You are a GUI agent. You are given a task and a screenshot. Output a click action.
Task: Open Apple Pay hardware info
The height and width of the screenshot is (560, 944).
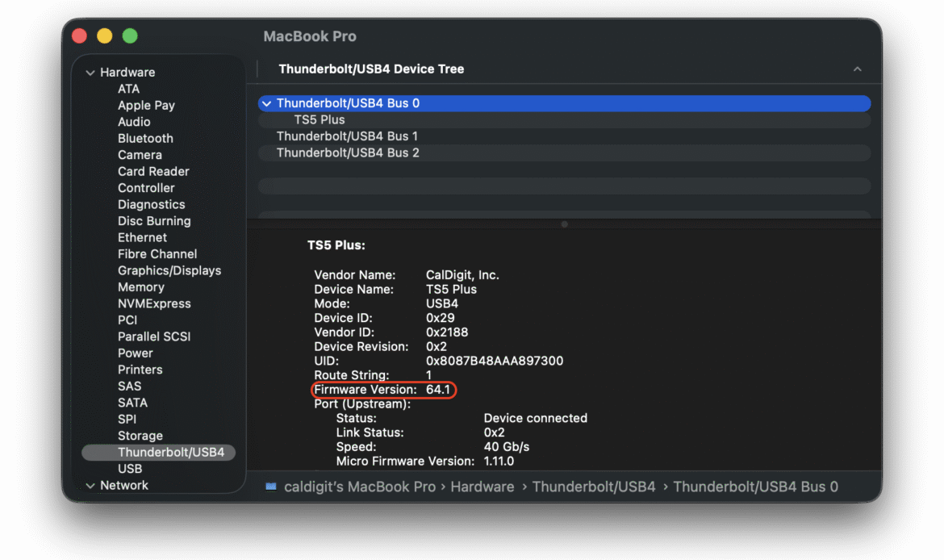click(146, 105)
